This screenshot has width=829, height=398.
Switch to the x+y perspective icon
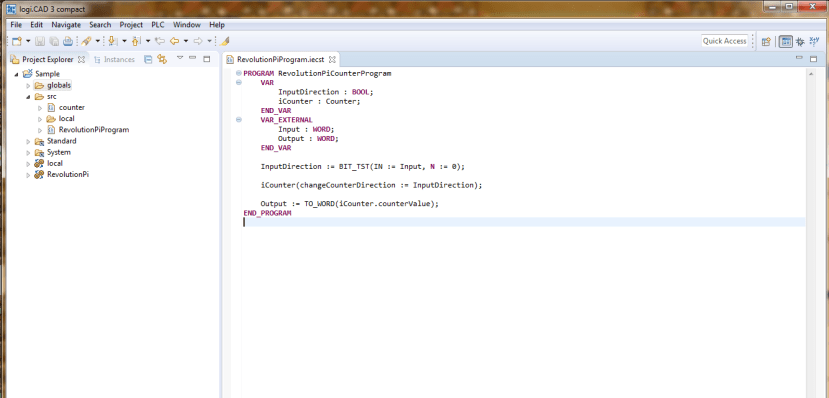[x=814, y=41]
